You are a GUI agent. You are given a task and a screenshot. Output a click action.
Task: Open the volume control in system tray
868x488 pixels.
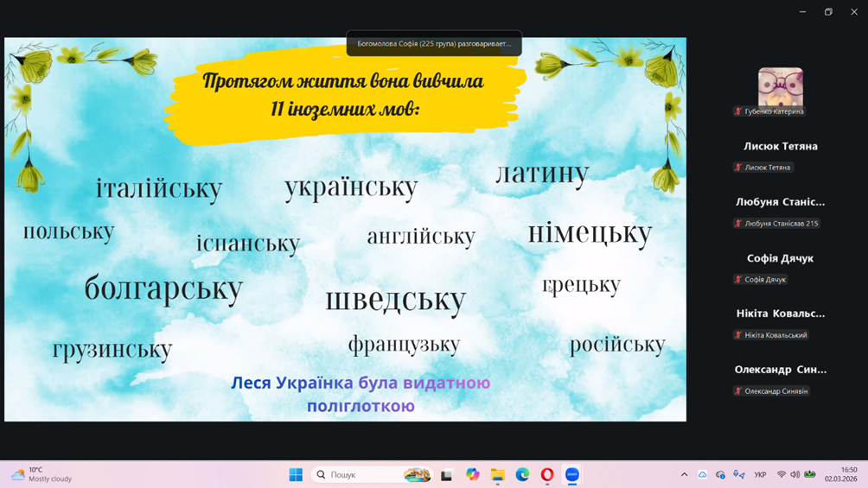coord(795,474)
